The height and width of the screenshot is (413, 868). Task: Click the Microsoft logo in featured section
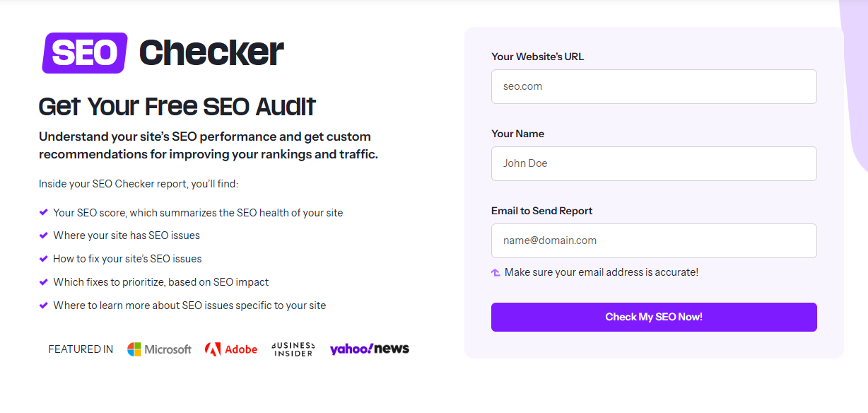pyautogui.click(x=159, y=348)
